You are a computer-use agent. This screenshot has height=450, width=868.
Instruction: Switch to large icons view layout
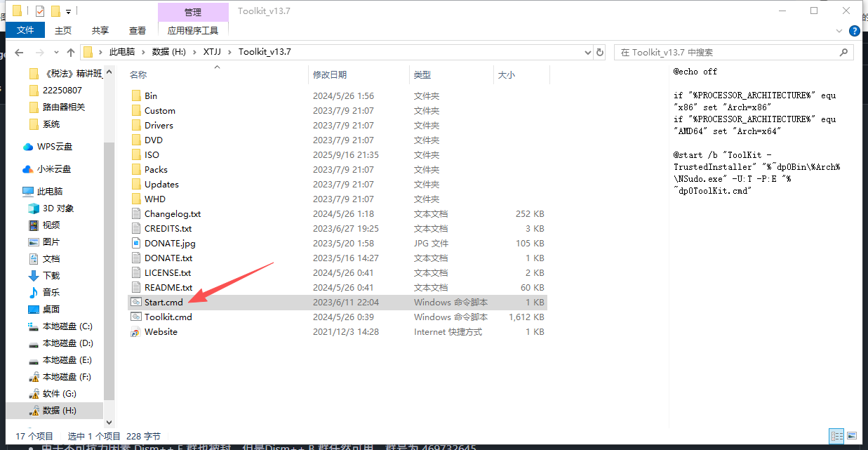coord(851,436)
